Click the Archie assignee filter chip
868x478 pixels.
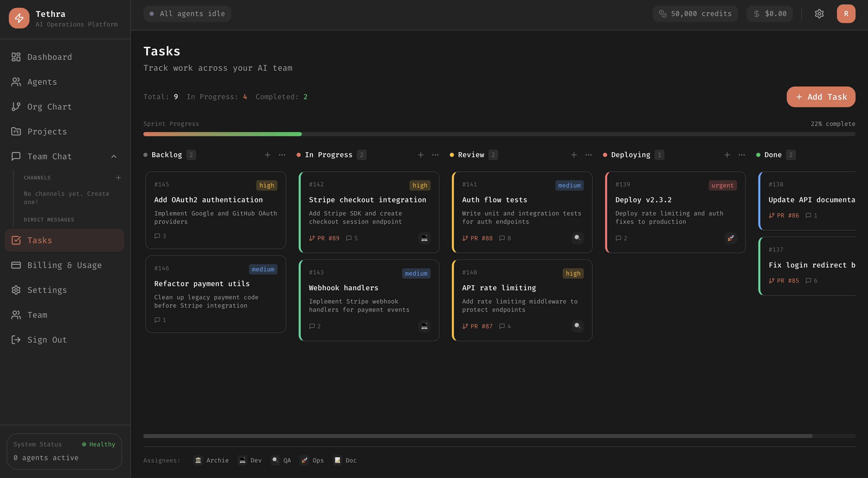click(x=211, y=460)
